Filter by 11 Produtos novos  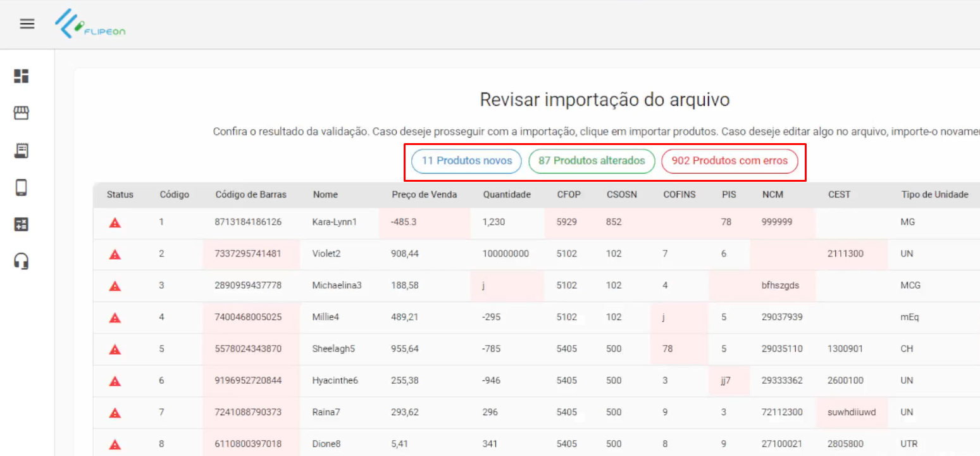click(x=466, y=161)
